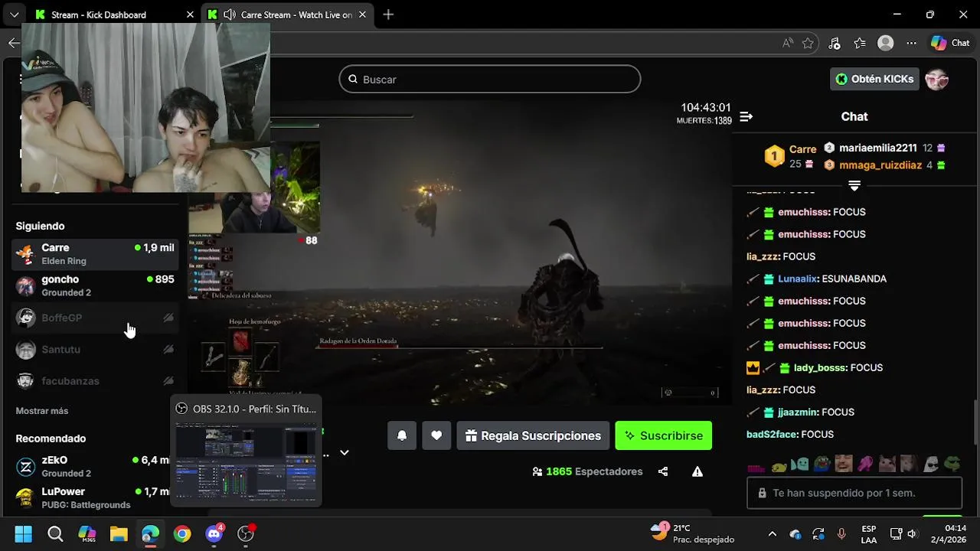Click the OBS 32.1.0 window preview
980x551 pixels.
click(x=246, y=451)
